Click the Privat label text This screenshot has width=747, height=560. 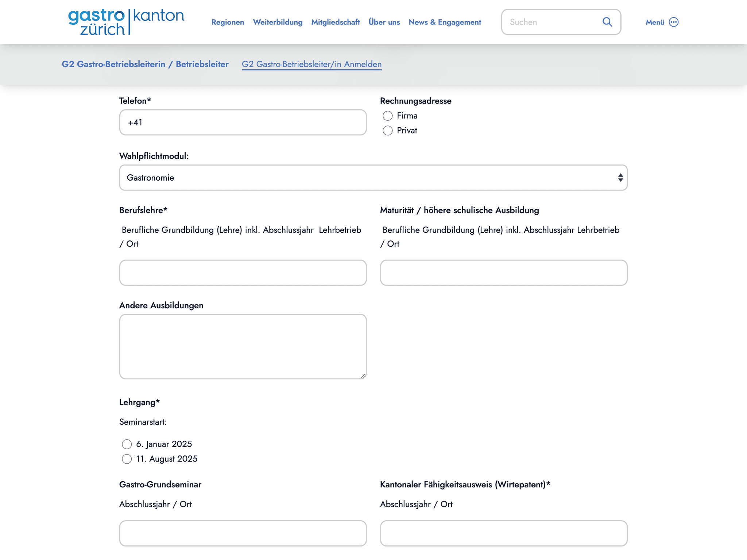pos(407,131)
